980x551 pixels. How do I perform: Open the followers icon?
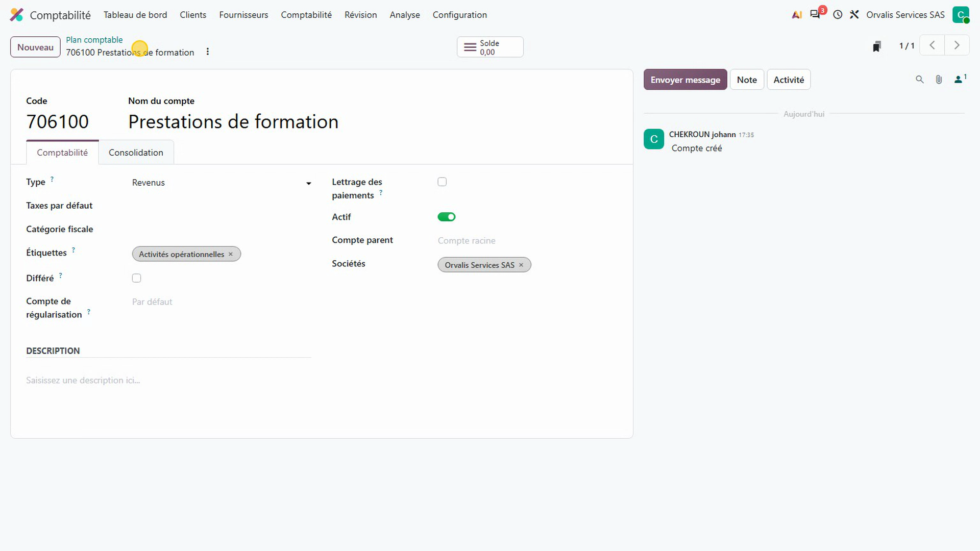pyautogui.click(x=960, y=79)
